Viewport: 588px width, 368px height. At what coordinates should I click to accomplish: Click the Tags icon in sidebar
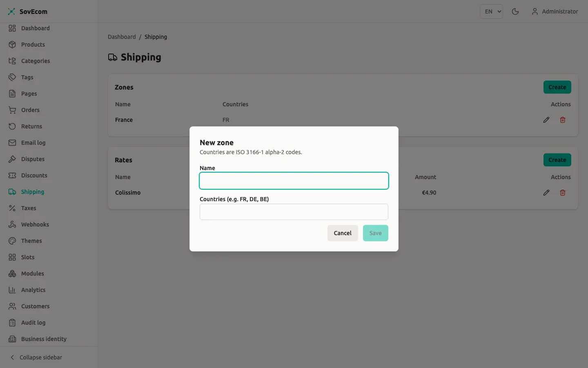(12, 77)
